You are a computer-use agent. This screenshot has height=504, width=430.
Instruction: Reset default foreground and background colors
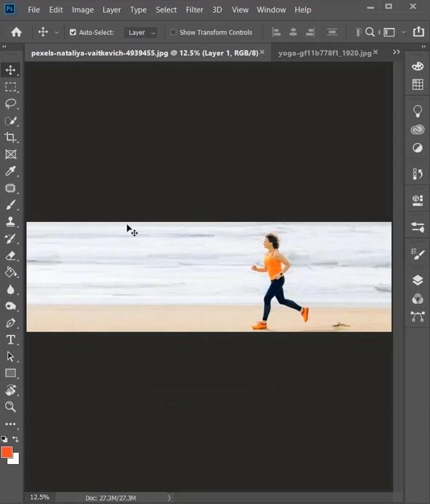tap(4, 439)
